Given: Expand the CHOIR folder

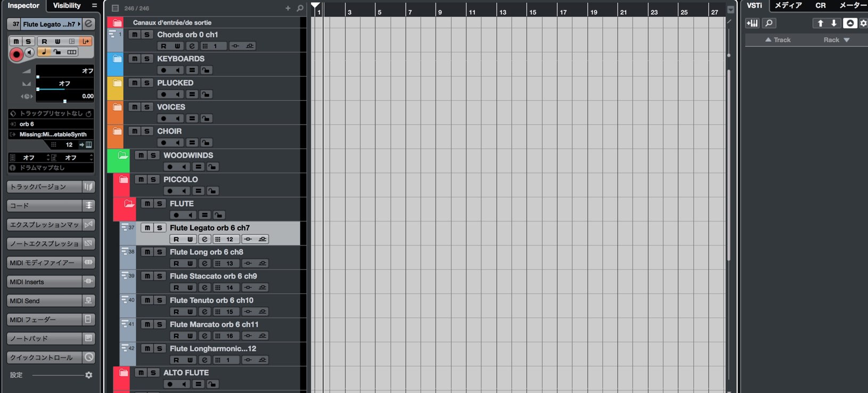Looking at the screenshot, I should [x=117, y=131].
